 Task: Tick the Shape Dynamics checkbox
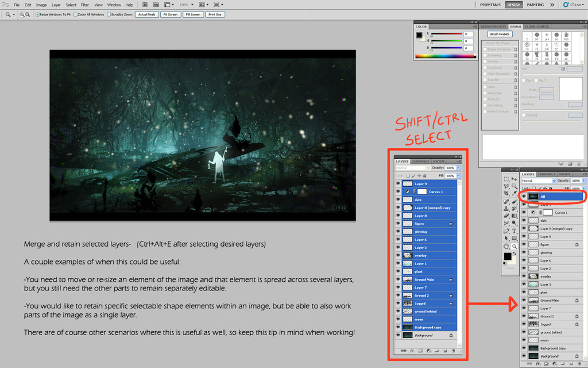[x=485, y=49]
